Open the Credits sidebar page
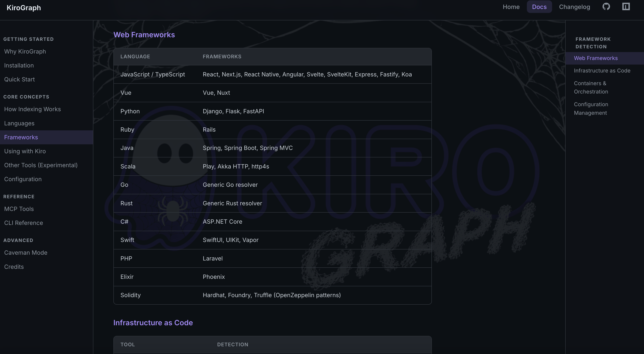 point(14,267)
